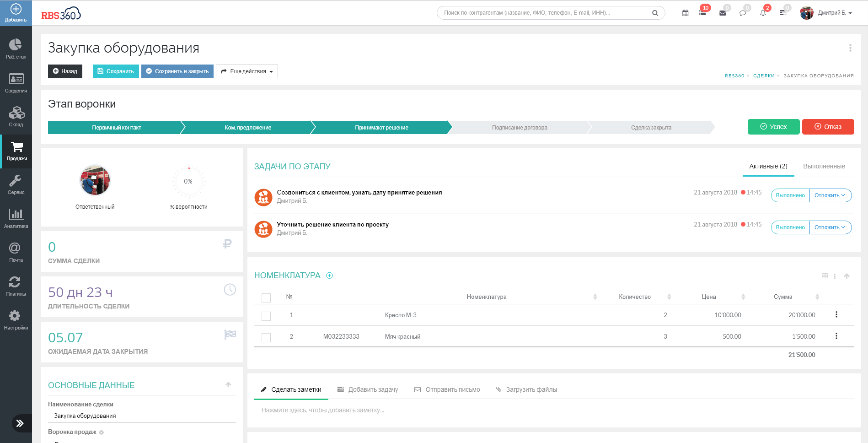Switch to the Добавить задачу tab
The width and height of the screenshot is (868, 443).
coord(368,390)
